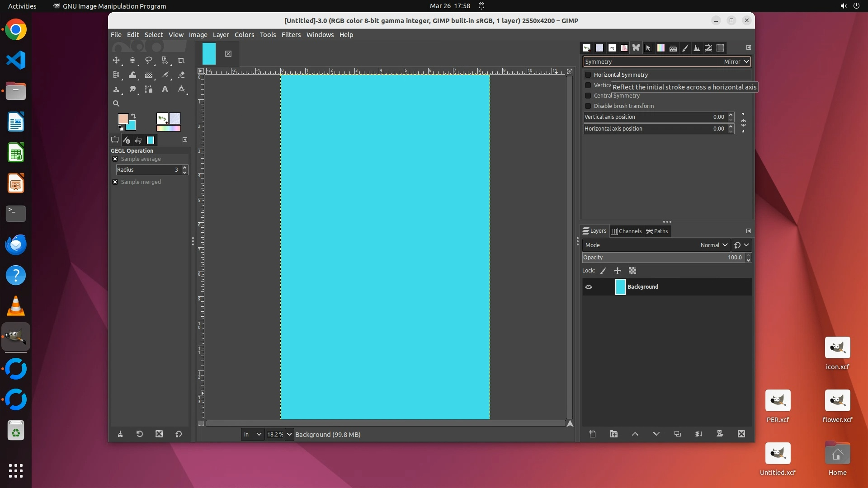The width and height of the screenshot is (868, 488).
Task: Enable the Horizontal Symmetry checkbox
Action: 588,75
